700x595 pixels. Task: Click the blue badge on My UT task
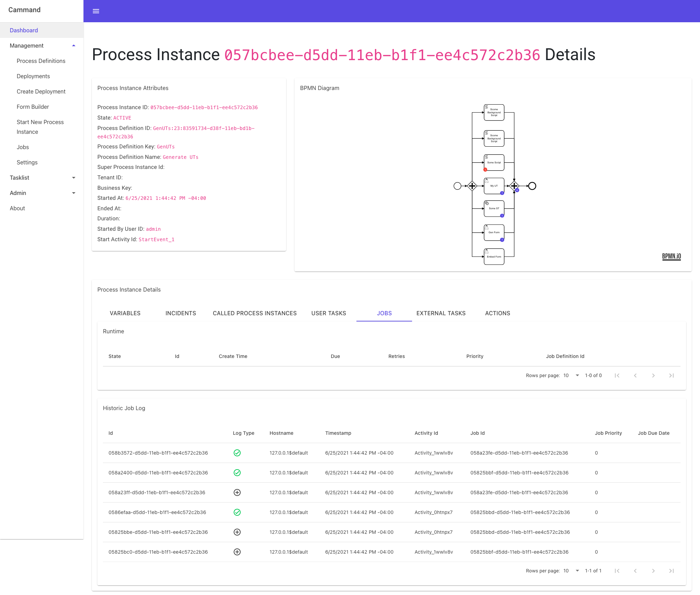[x=502, y=193]
